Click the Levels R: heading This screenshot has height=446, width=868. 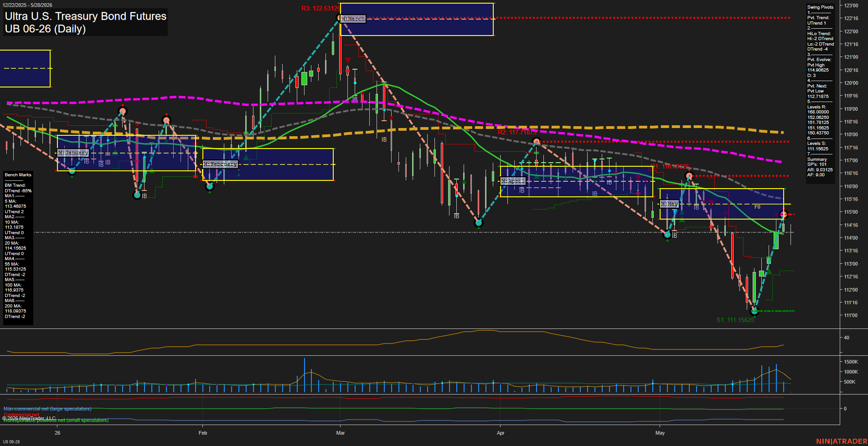tap(816, 107)
